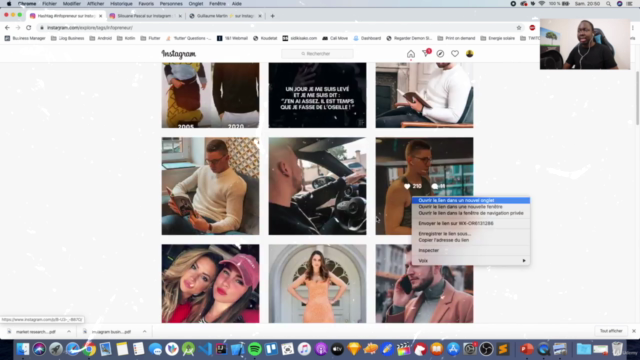Open the Favoris menu
This screenshot has width=640, height=360.
(x=146, y=4)
